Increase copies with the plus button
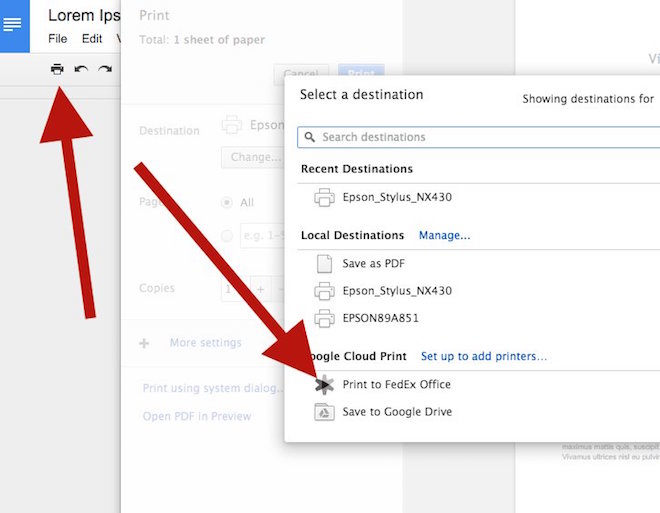 (x=261, y=289)
